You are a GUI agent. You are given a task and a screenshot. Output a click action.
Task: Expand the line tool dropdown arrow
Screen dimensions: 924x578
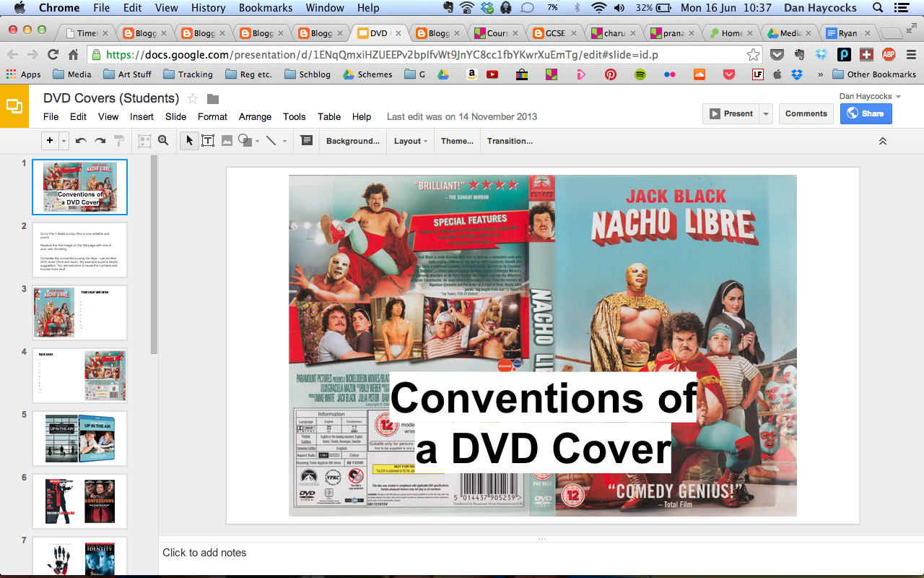click(x=284, y=141)
